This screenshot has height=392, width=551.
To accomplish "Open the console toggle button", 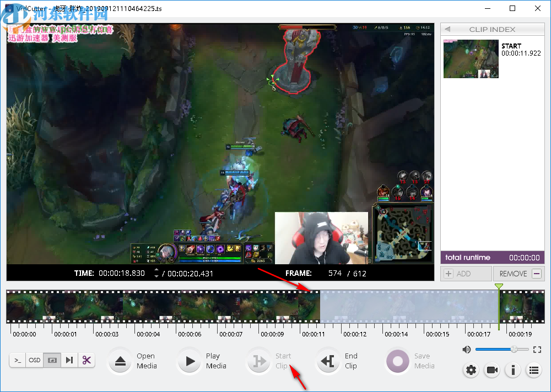I will click(x=18, y=360).
